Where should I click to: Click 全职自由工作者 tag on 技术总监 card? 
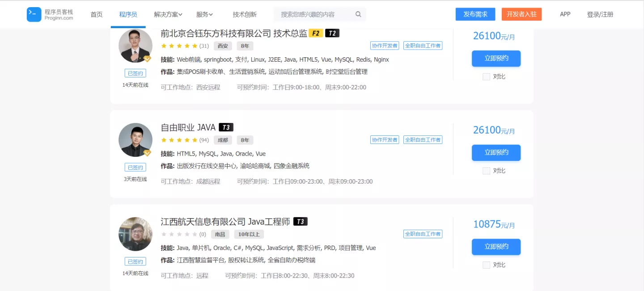pyautogui.click(x=423, y=46)
